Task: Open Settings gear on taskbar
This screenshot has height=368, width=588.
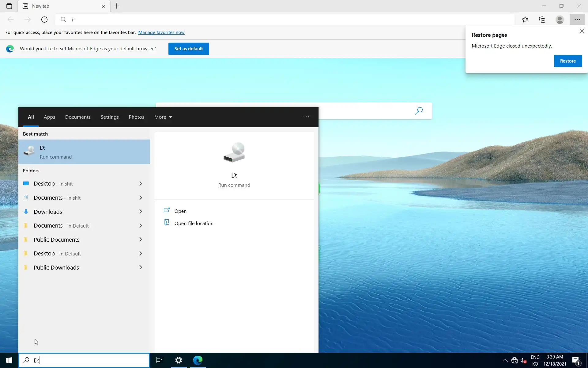Action: [179, 360]
